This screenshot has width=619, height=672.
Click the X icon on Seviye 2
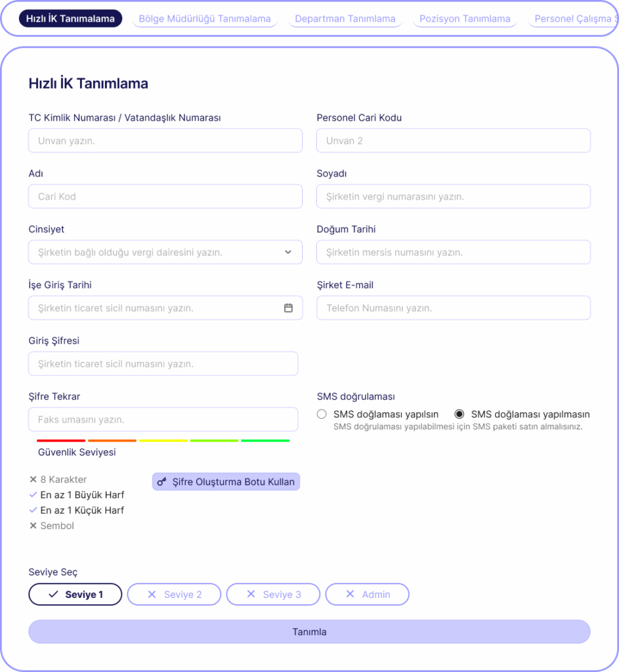tap(152, 595)
